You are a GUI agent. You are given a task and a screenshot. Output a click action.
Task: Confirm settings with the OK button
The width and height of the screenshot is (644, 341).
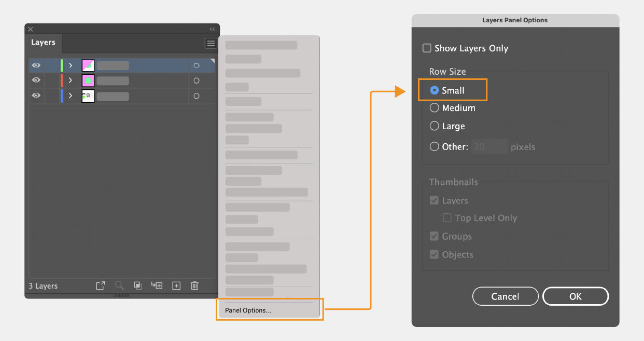576,296
